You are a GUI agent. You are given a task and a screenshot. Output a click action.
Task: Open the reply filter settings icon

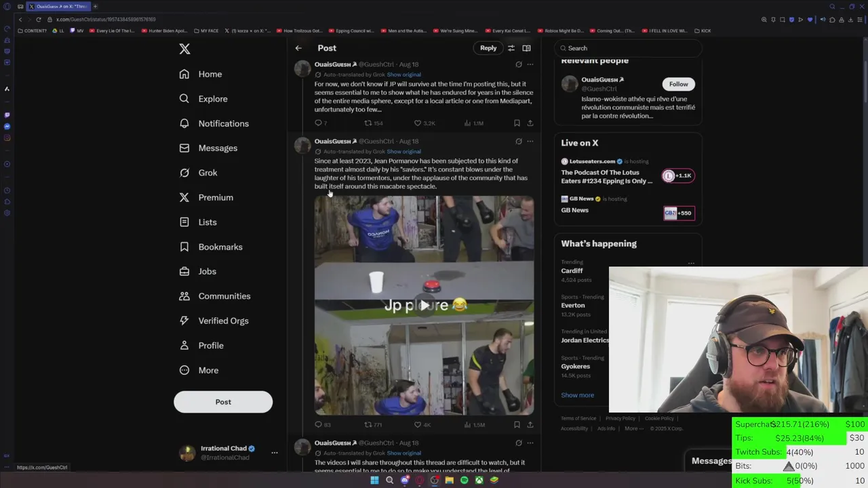[x=511, y=48]
